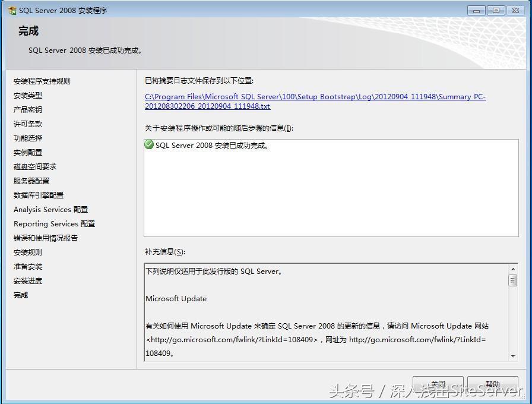Click the 关闭 (Close) button
Image resolution: width=532 pixels, height=404 pixels.
438,384
